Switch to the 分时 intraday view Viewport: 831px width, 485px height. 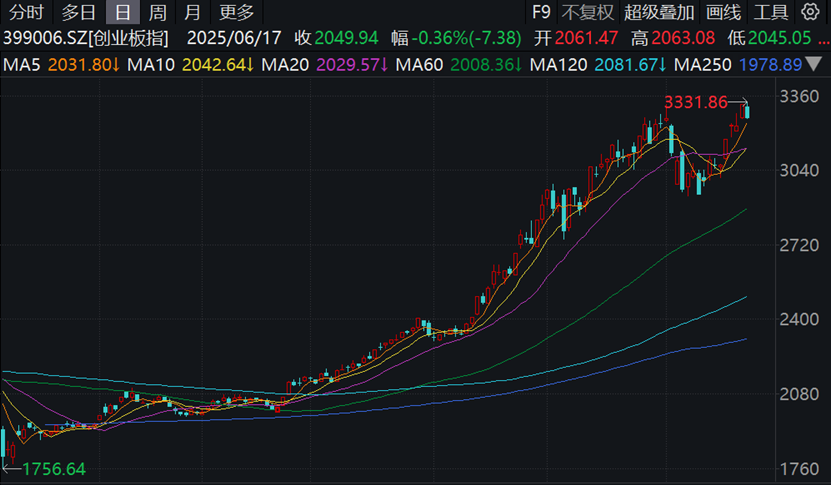pos(27,13)
